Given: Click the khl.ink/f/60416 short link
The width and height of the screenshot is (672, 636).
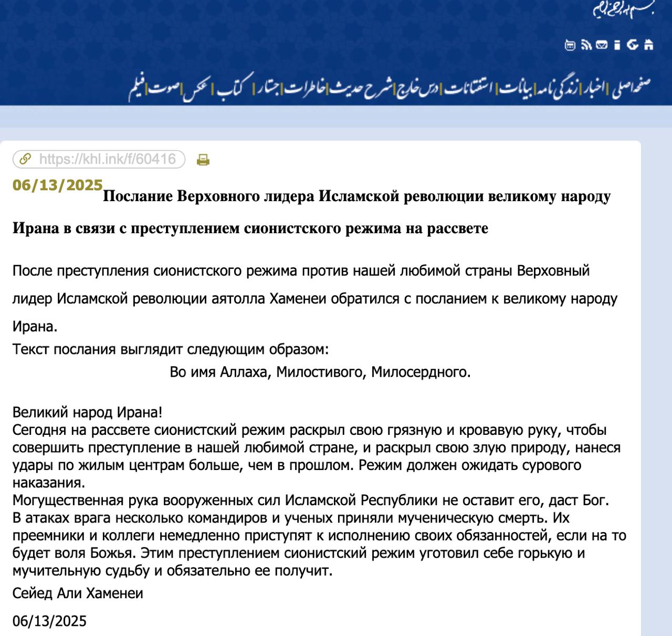Looking at the screenshot, I should [107, 159].
